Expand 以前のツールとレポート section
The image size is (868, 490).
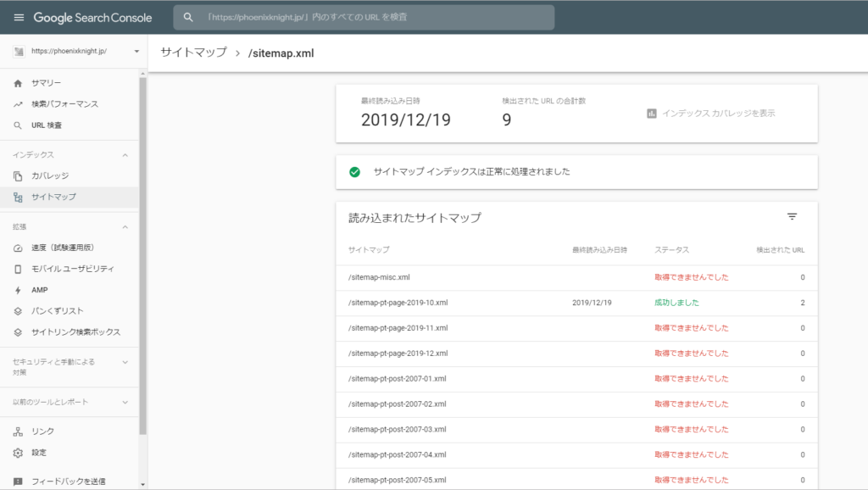coord(125,402)
